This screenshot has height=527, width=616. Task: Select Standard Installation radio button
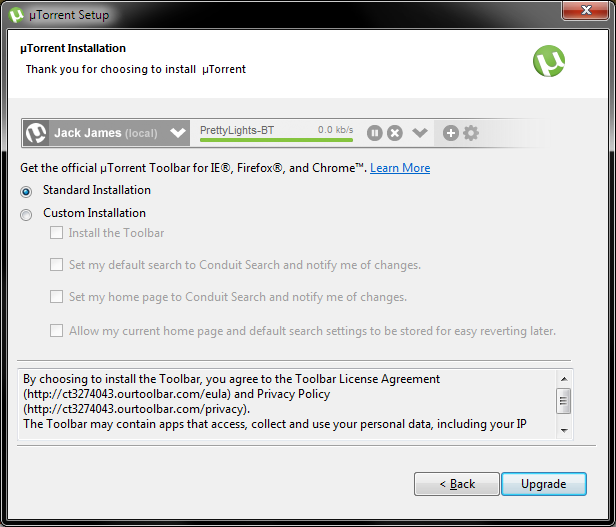26,192
